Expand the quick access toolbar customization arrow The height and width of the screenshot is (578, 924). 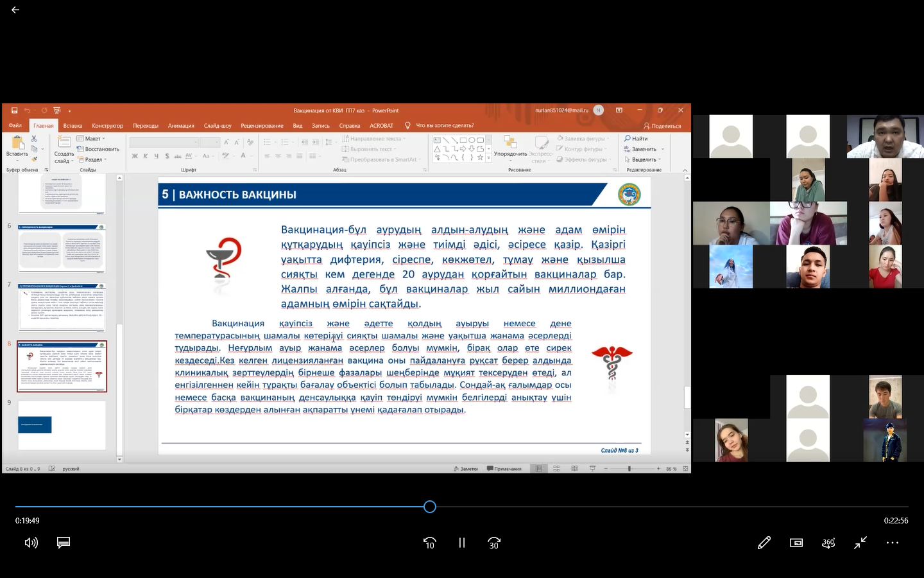[x=69, y=110]
